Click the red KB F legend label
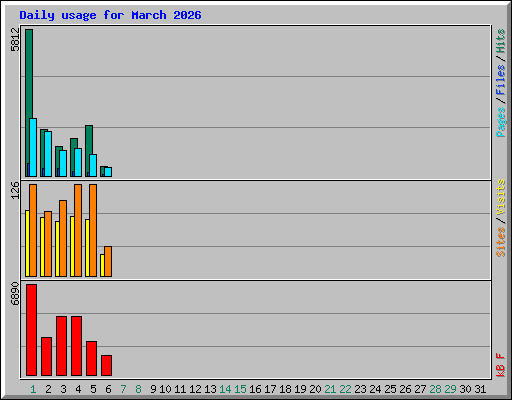Viewport: 512px width, 400px height. [500, 365]
